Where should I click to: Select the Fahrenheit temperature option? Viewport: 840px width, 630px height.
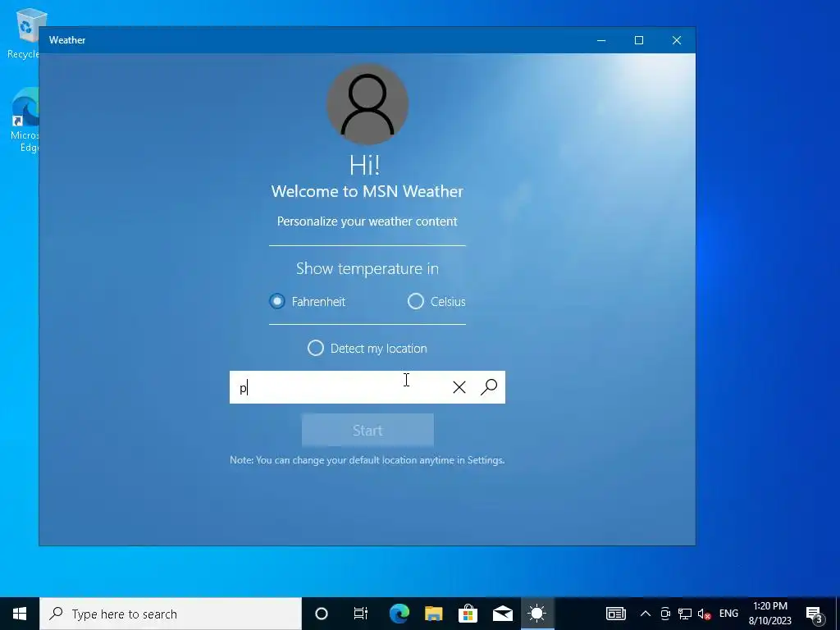pyautogui.click(x=307, y=302)
